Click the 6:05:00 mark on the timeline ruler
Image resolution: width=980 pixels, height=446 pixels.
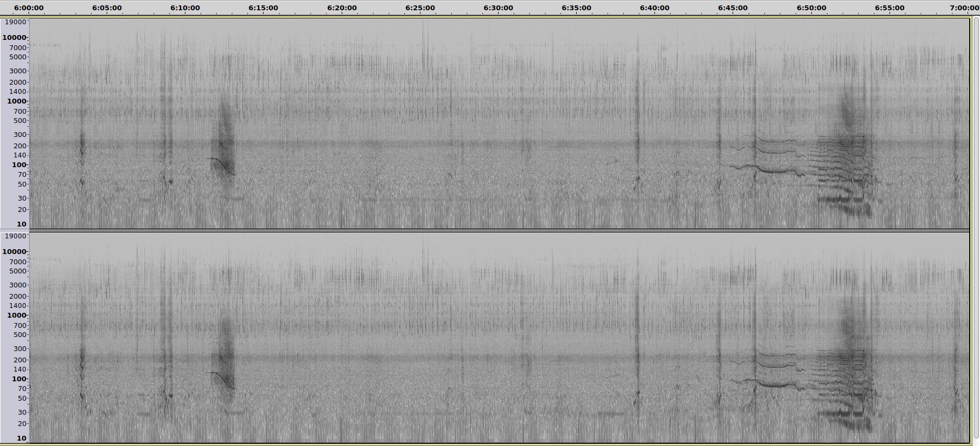[x=107, y=8]
